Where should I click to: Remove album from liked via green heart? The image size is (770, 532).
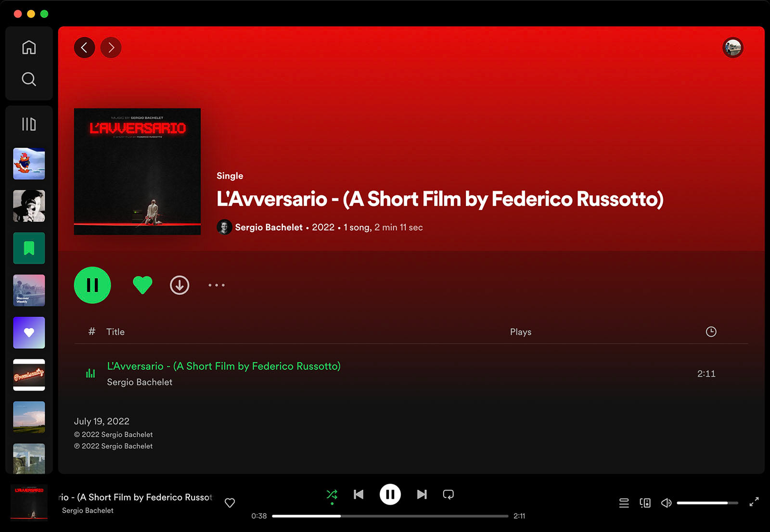pyautogui.click(x=142, y=285)
